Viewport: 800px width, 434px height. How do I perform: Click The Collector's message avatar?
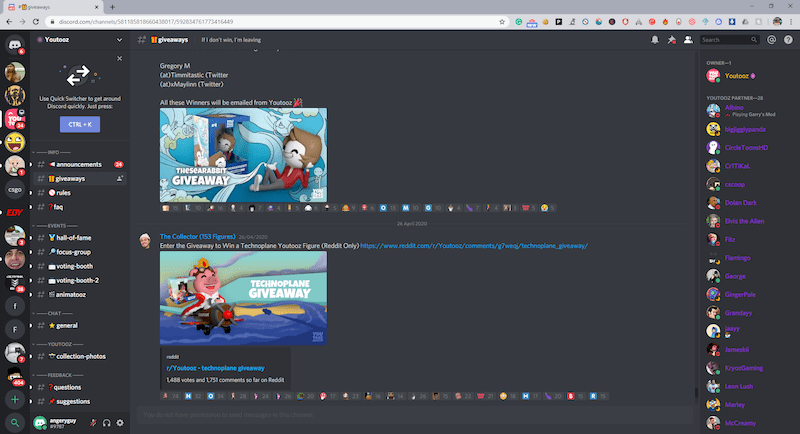[145, 241]
